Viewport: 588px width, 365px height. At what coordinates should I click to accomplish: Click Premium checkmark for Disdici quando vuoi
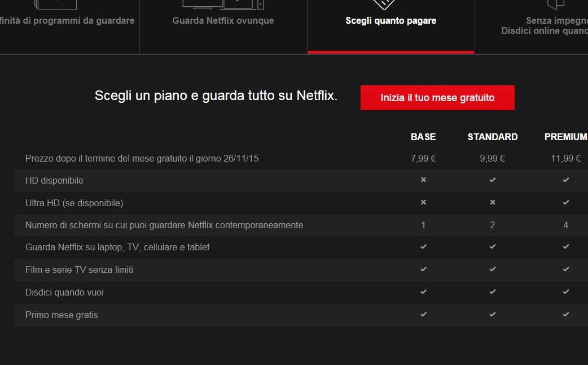pos(566,292)
